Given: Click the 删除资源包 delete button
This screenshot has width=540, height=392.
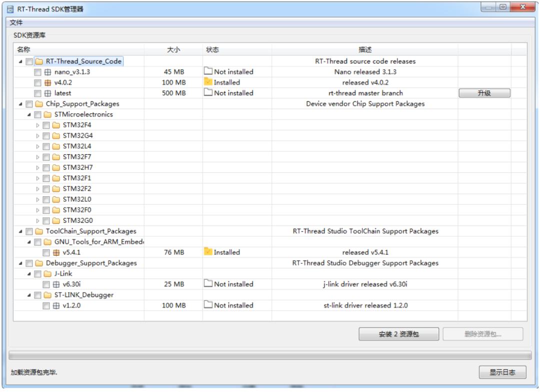Looking at the screenshot, I should pos(483,334).
